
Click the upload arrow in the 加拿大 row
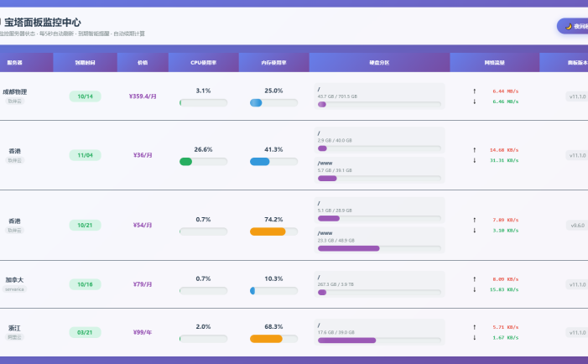point(474,278)
